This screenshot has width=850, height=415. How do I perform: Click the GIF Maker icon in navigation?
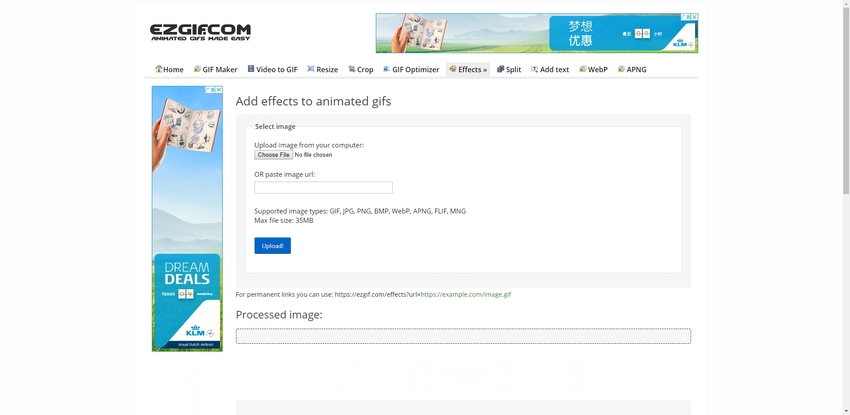click(x=197, y=69)
